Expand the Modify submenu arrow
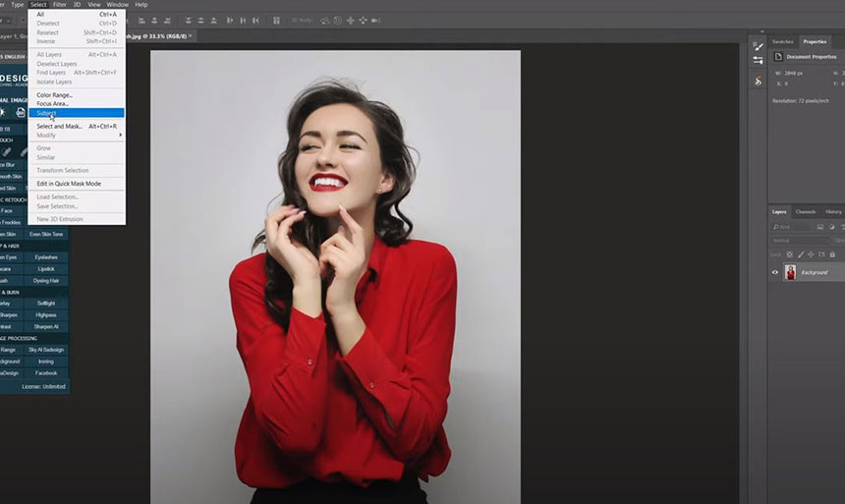Viewport: 845px width, 504px height. point(121,135)
